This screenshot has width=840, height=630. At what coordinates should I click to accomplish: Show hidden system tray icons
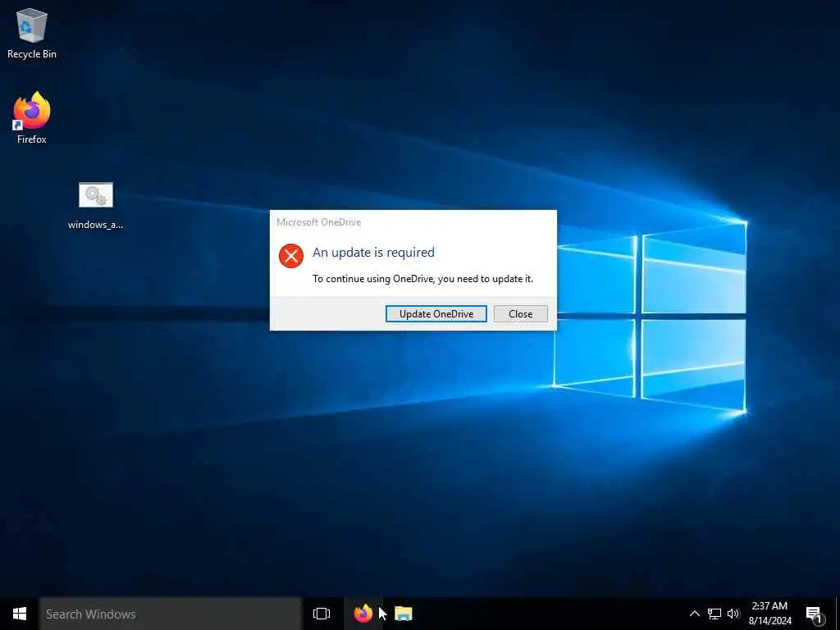[694, 614]
